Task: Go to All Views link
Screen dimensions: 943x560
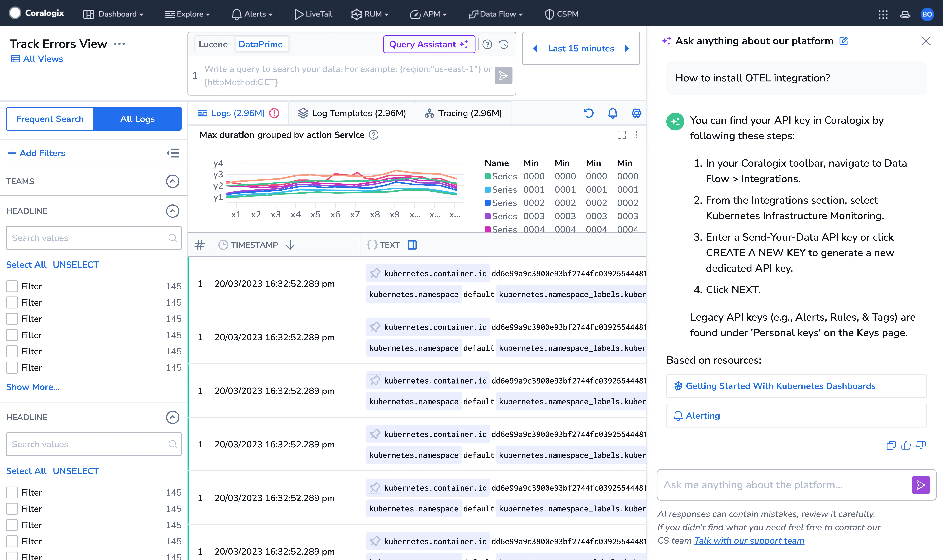Action: pyautogui.click(x=37, y=59)
